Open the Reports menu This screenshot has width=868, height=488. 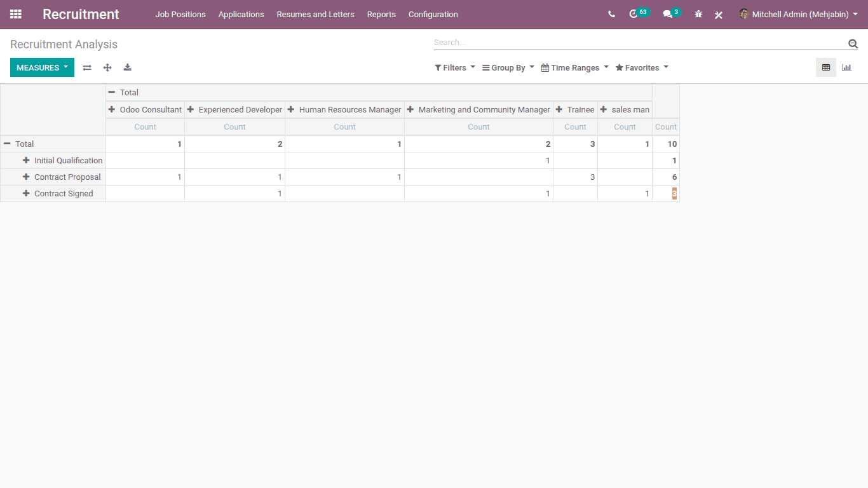coord(381,14)
